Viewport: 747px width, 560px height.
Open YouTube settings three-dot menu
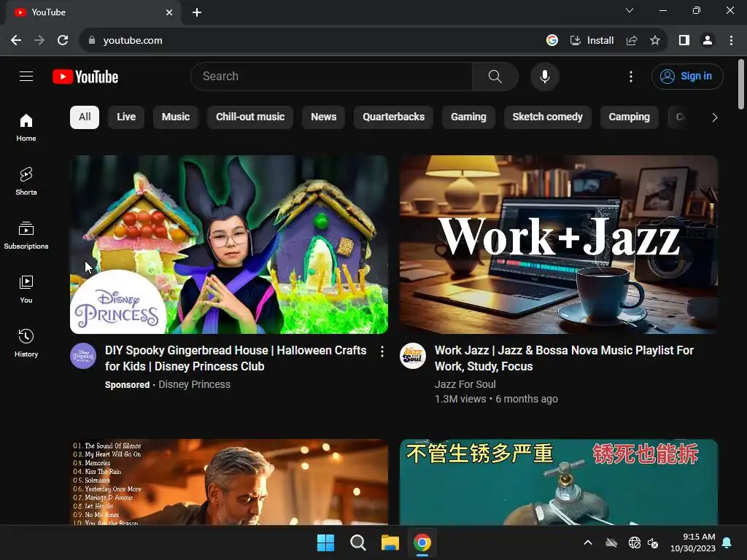(x=631, y=76)
